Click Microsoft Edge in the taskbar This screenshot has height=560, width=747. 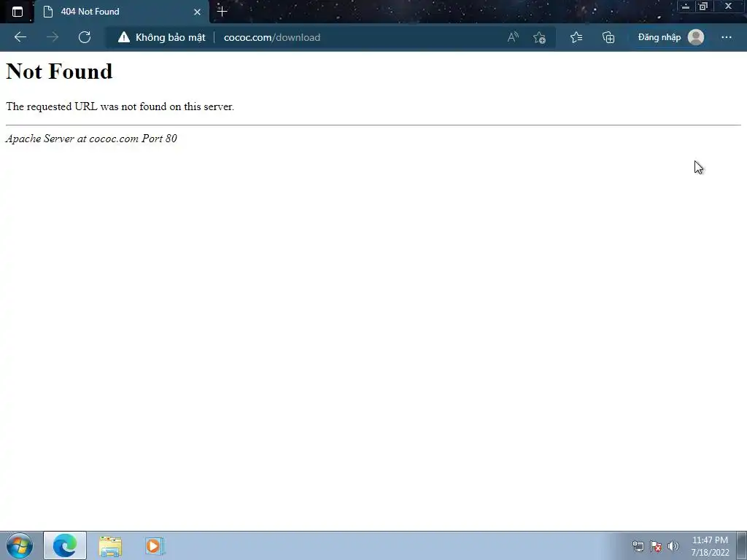coord(65,545)
